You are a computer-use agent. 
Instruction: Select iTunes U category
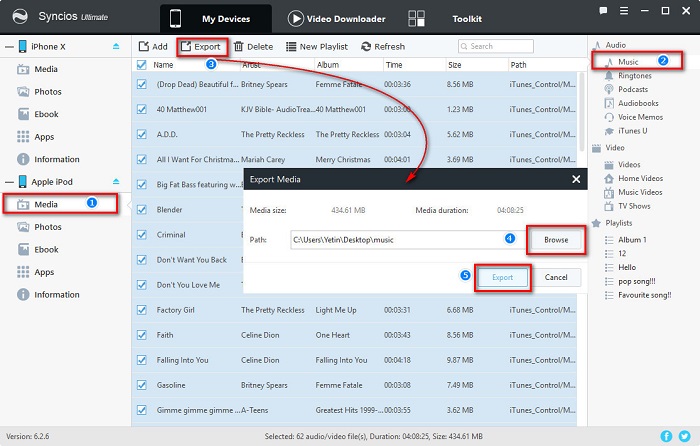(632, 131)
